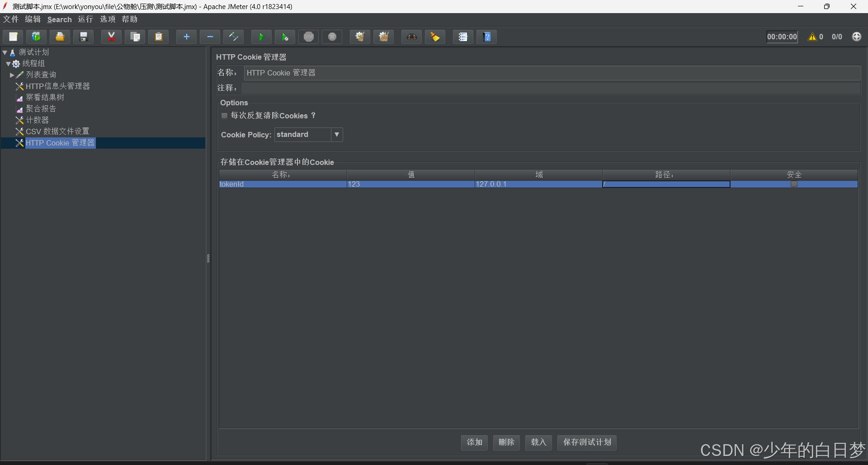Viewport: 868px width, 465px height.
Task: Click the Cut scissors icon
Action: coord(111,37)
